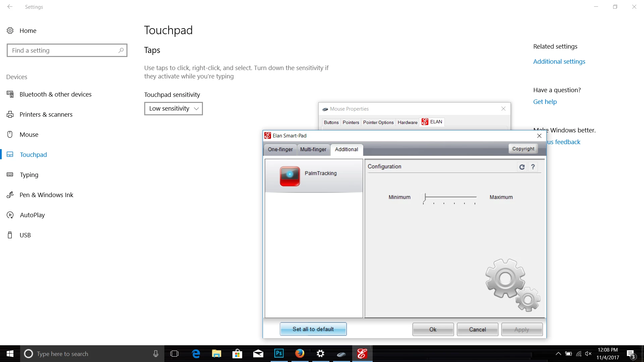644x362 pixels.
Task: Click the Elan Smart-Pad taskbar icon
Action: [362, 354]
